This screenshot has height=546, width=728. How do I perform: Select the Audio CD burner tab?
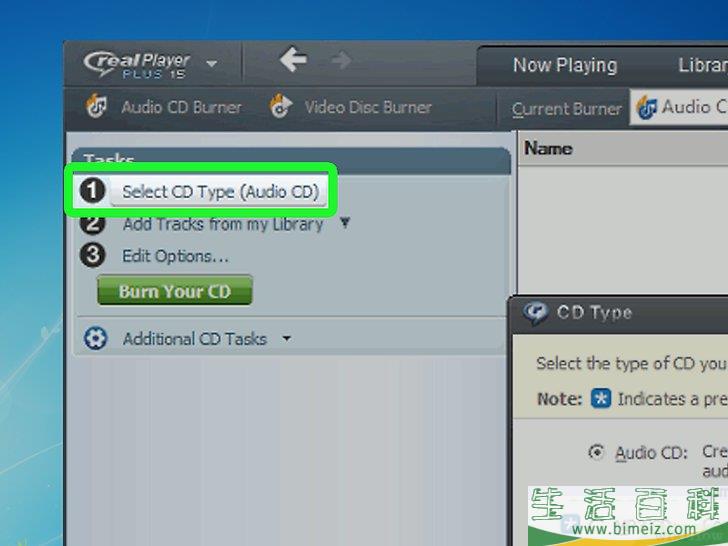[x=679, y=107]
